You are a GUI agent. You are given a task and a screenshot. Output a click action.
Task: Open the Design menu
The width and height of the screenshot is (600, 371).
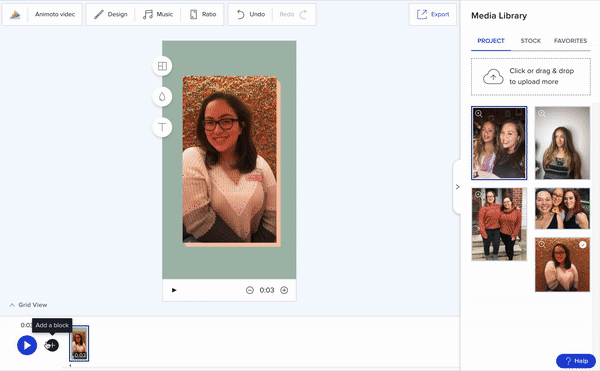click(111, 15)
